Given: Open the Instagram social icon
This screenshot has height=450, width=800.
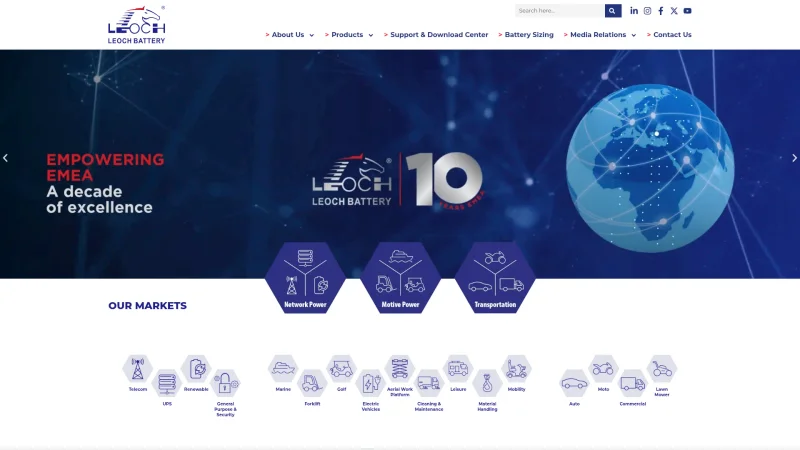Looking at the screenshot, I should pos(647,11).
